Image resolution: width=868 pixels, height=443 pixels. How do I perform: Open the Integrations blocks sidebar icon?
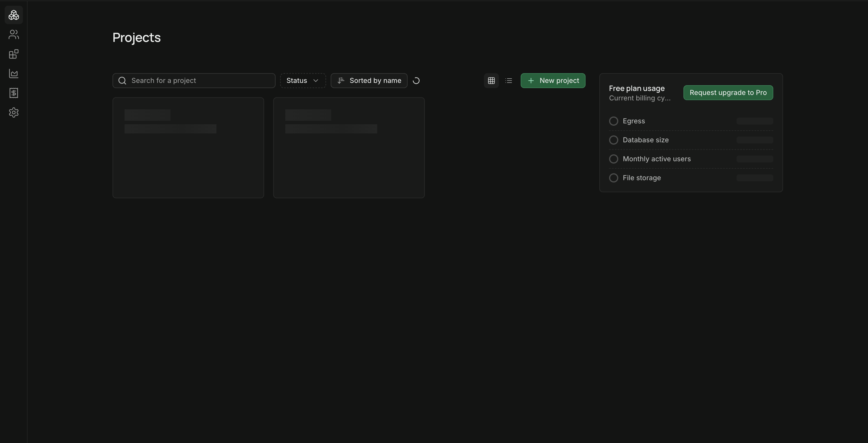14,54
